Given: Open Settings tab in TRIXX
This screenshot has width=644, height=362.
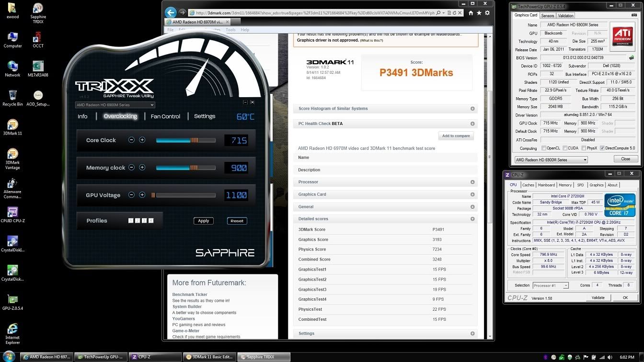Looking at the screenshot, I should click(205, 116).
